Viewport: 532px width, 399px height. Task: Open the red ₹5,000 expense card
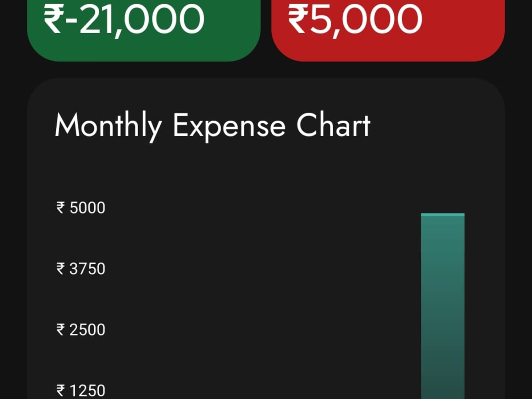coord(388,31)
